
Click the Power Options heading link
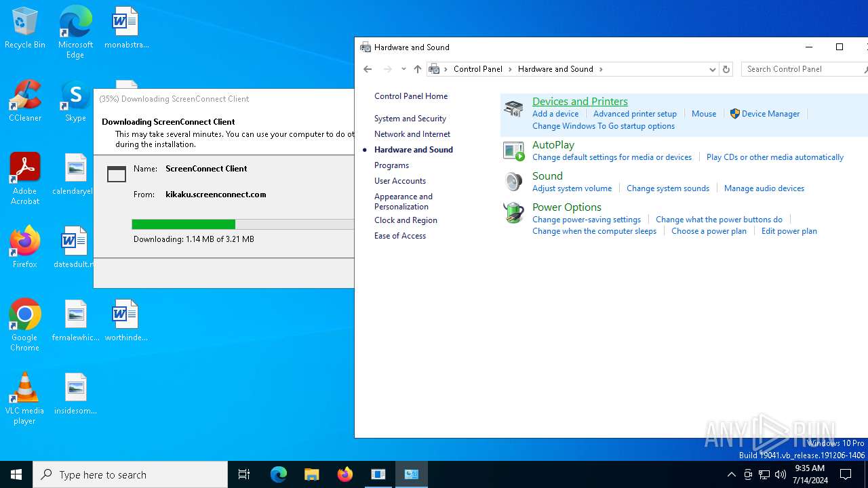coord(567,207)
